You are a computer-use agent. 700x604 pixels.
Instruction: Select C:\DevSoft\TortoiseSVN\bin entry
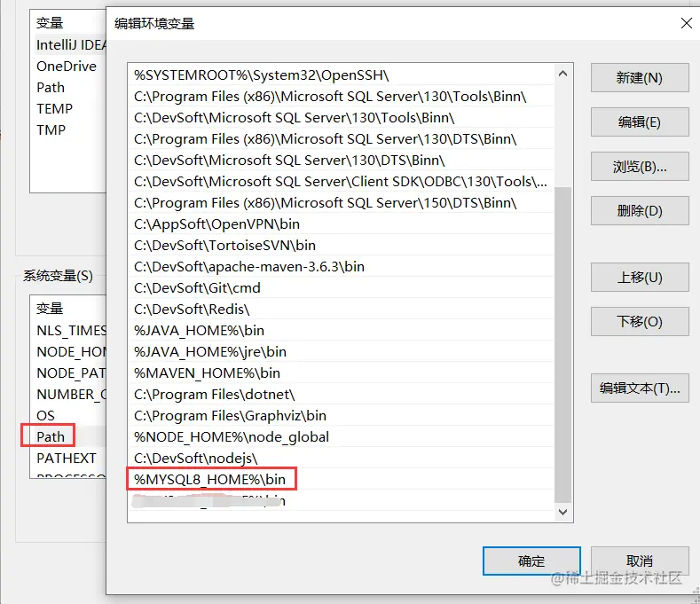click(341, 245)
